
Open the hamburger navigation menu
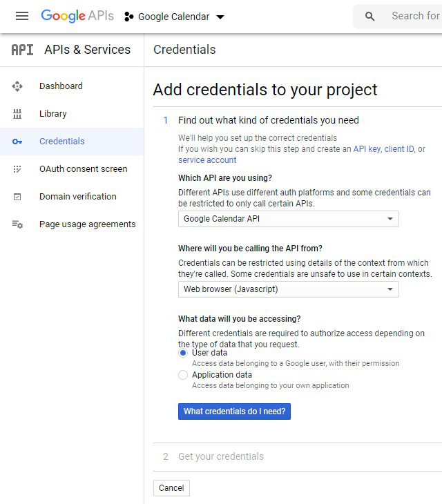point(22,16)
